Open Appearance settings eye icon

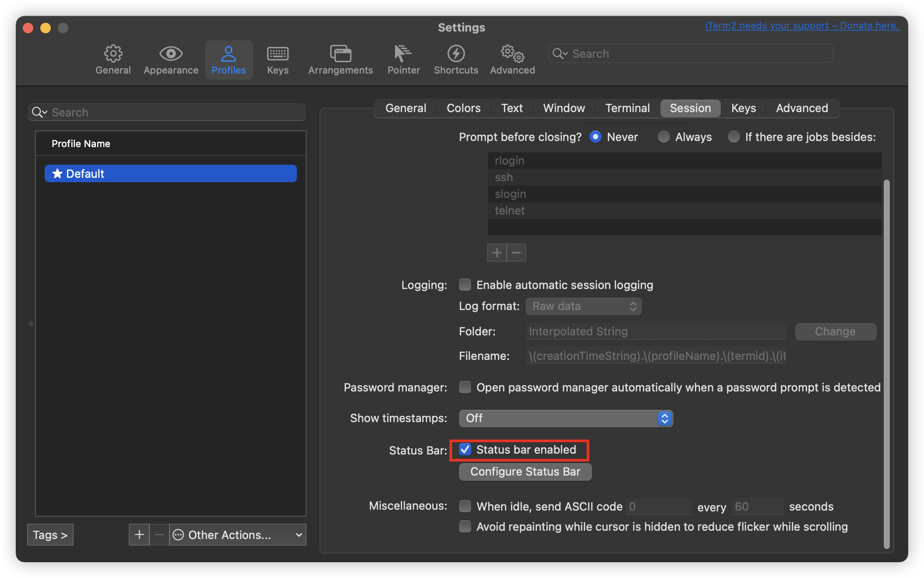pos(171,54)
